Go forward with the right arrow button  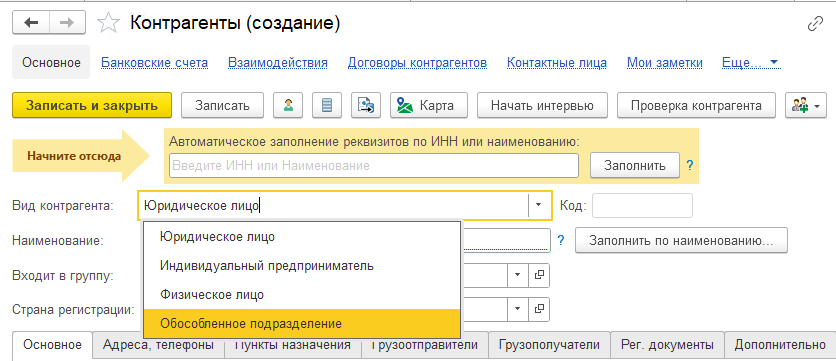click(68, 22)
